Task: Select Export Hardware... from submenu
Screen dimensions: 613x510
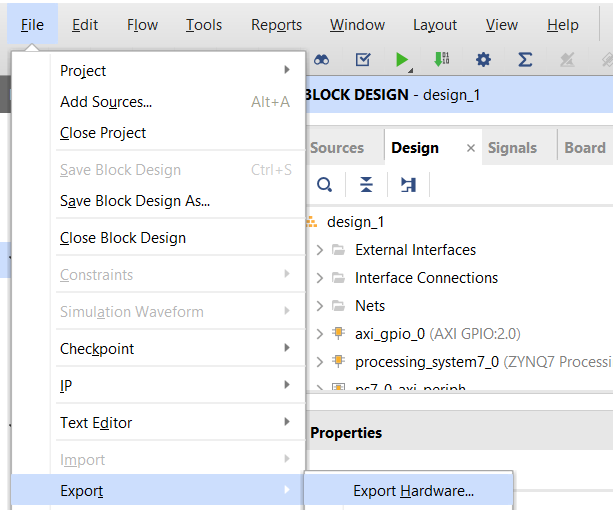Action: click(413, 491)
